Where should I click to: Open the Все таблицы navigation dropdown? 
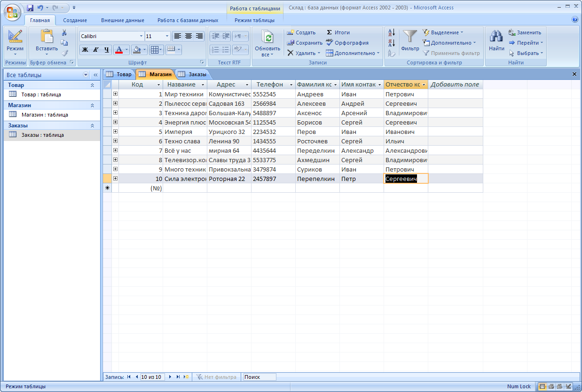click(x=86, y=75)
